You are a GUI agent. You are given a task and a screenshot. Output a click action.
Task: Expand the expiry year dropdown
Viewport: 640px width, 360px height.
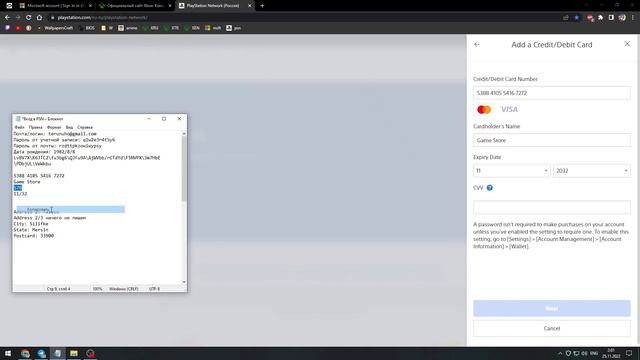[591, 171]
